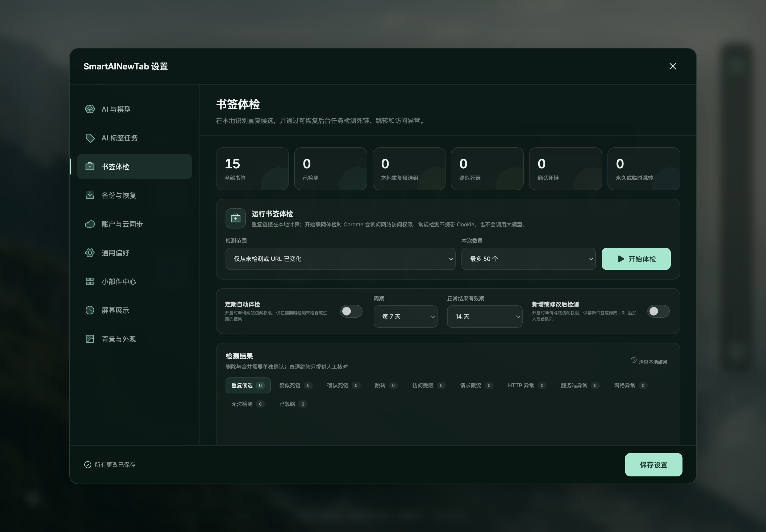Click the grid icon beside 小部件中心
The width and height of the screenshot is (766, 532).
(x=90, y=281)
